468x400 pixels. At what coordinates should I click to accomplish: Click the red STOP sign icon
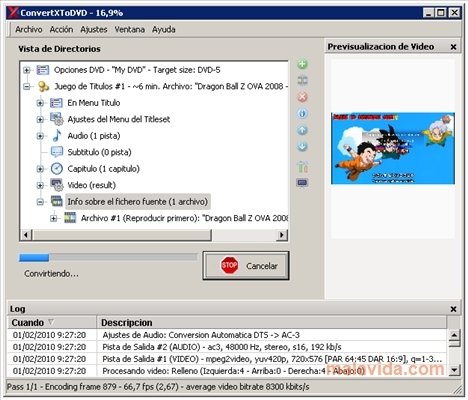coord(229,266)
